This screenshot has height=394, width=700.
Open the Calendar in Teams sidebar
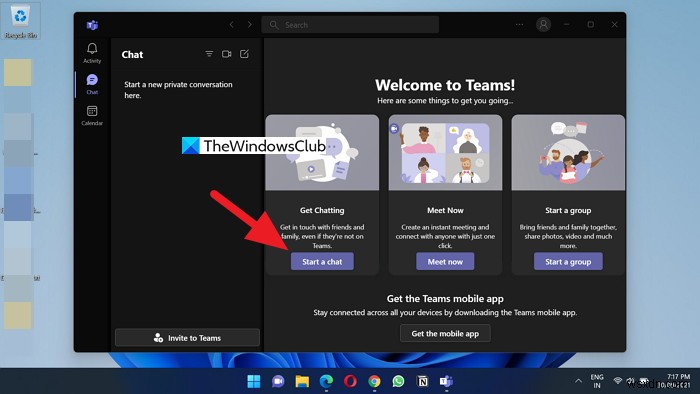pyautogui.click(x=92, y=115)
